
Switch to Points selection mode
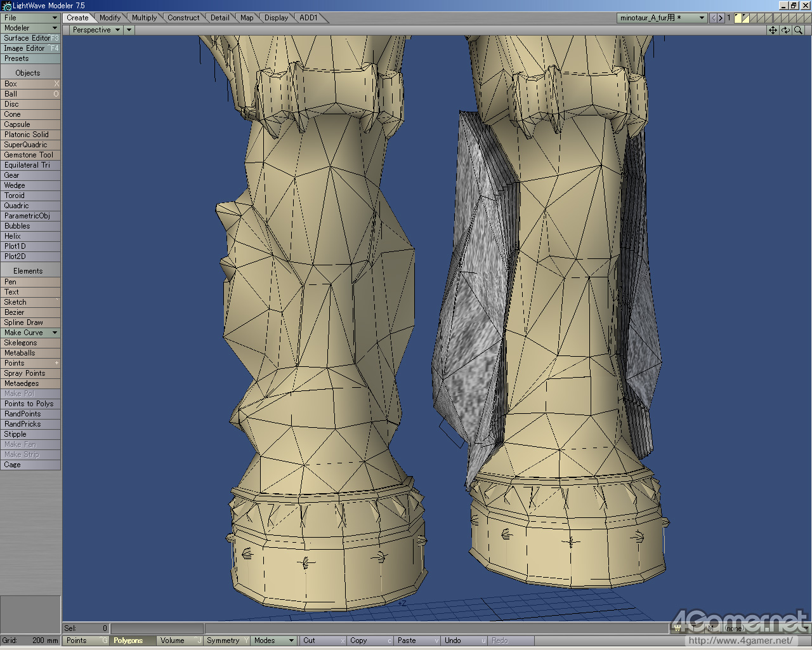(x=77, y=640)
